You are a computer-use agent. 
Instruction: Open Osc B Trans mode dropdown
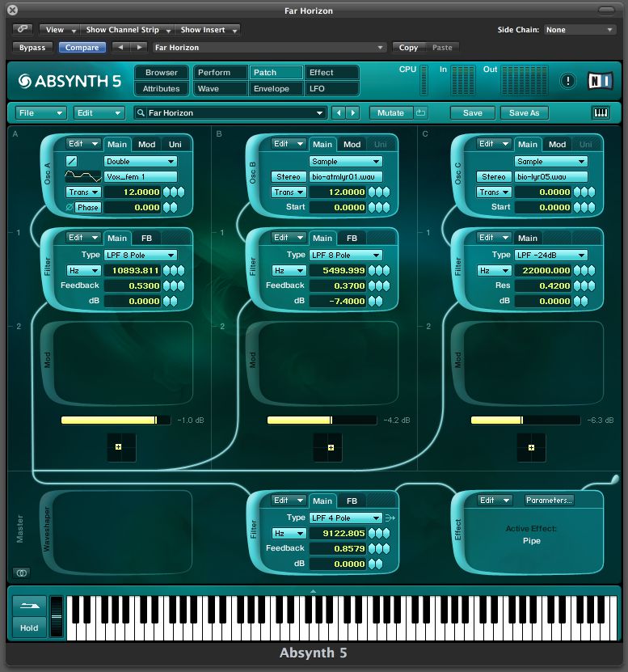click(x=289, y=192)
